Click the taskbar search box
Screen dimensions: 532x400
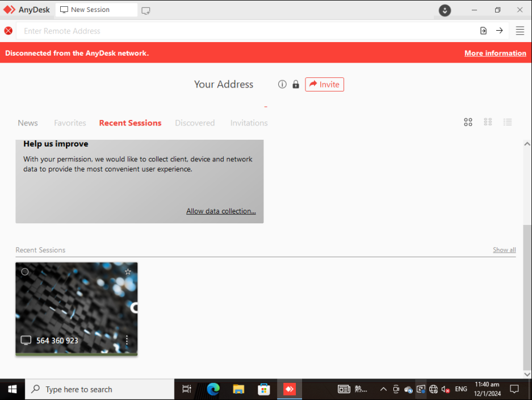coord(99,389)
